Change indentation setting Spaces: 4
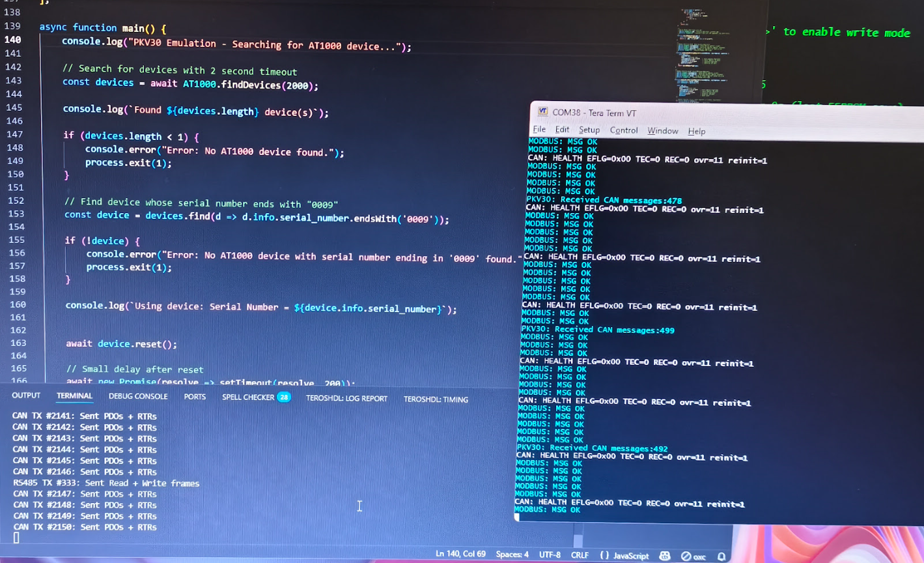 click(x=512, y=554)
